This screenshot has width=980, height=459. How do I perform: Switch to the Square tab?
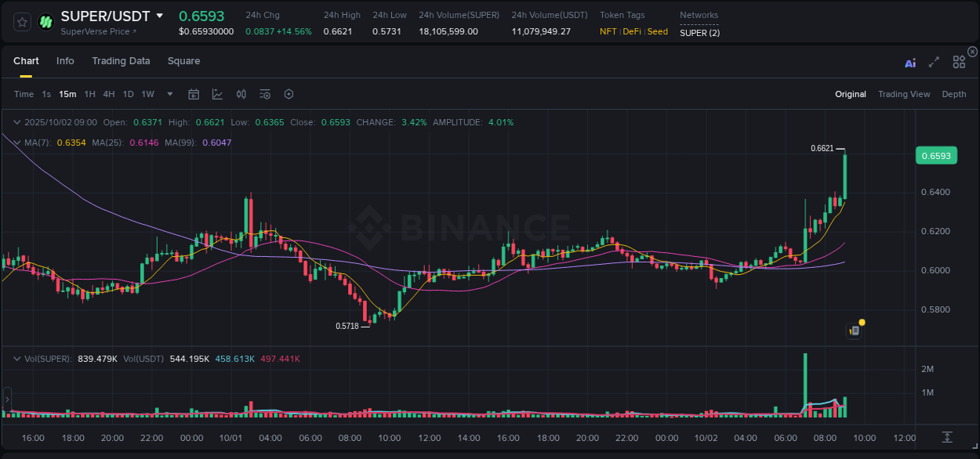(183, 60)
